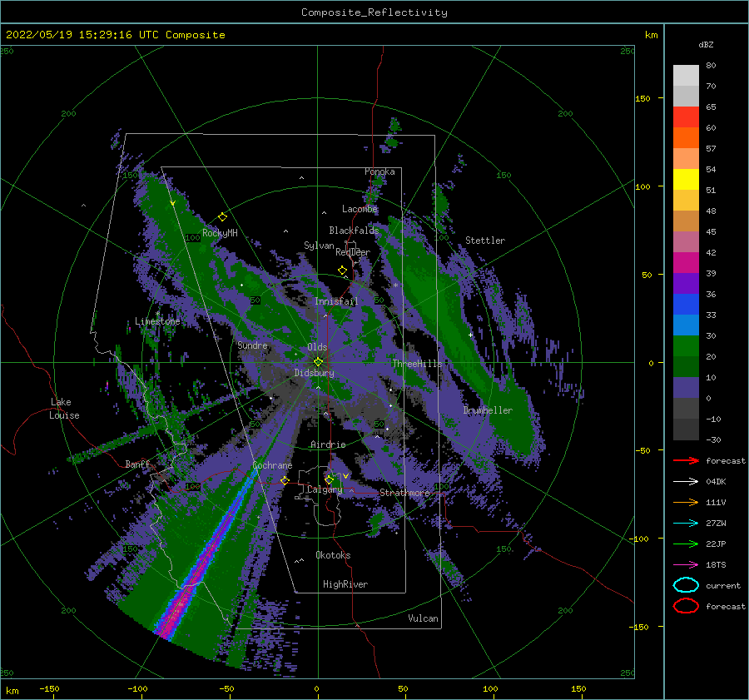Click the magenta 18TS arrow legend icon
The width and height of the screenshot is (749, 700).
[x=686, y=565]
